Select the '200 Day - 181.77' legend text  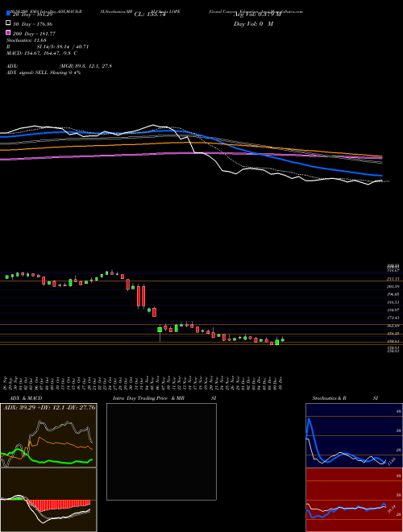point(35,34)
